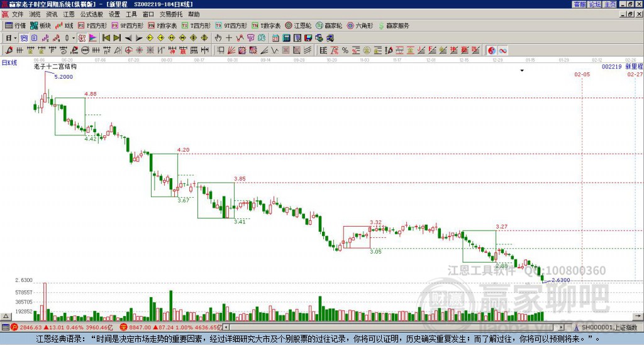Image resolution: width=644 pixels, height=345 pixels.
Task: Open the 六角形 hexagon tool
Action: 360,25
